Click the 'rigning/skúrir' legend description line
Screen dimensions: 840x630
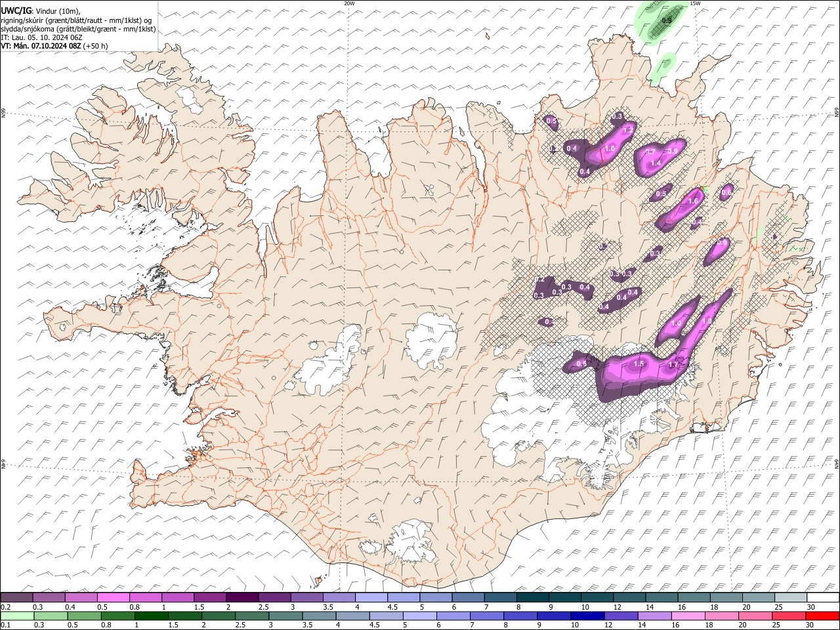pos(76,20)
